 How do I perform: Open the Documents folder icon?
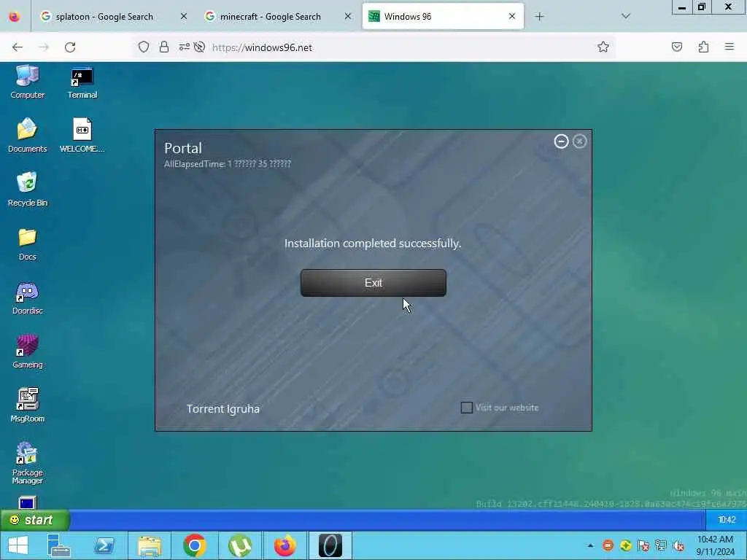tap(27, 135)
